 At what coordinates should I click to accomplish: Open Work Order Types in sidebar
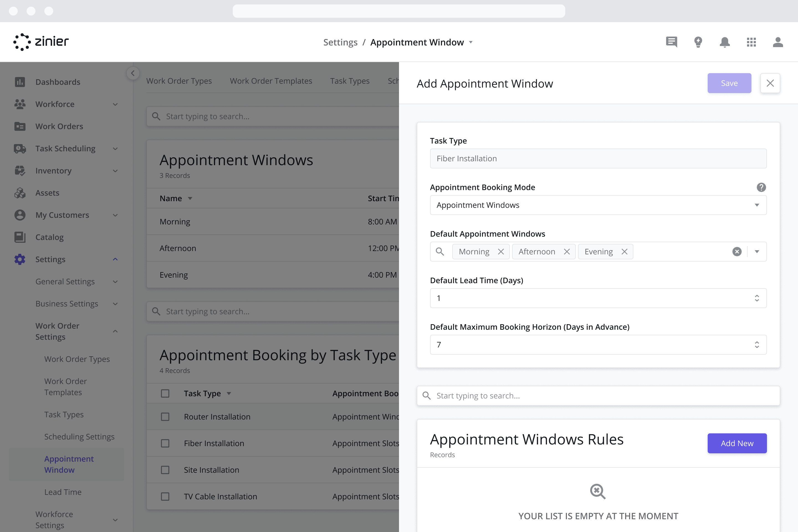pos(77,359)
